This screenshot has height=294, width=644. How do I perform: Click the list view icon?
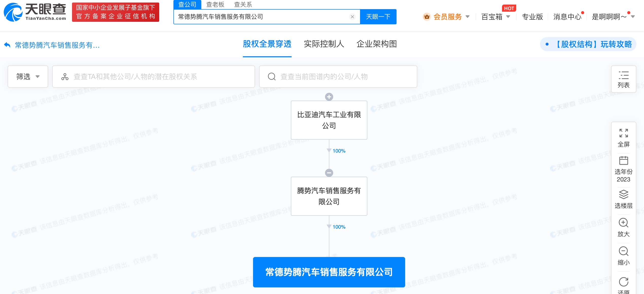point(623,76)
